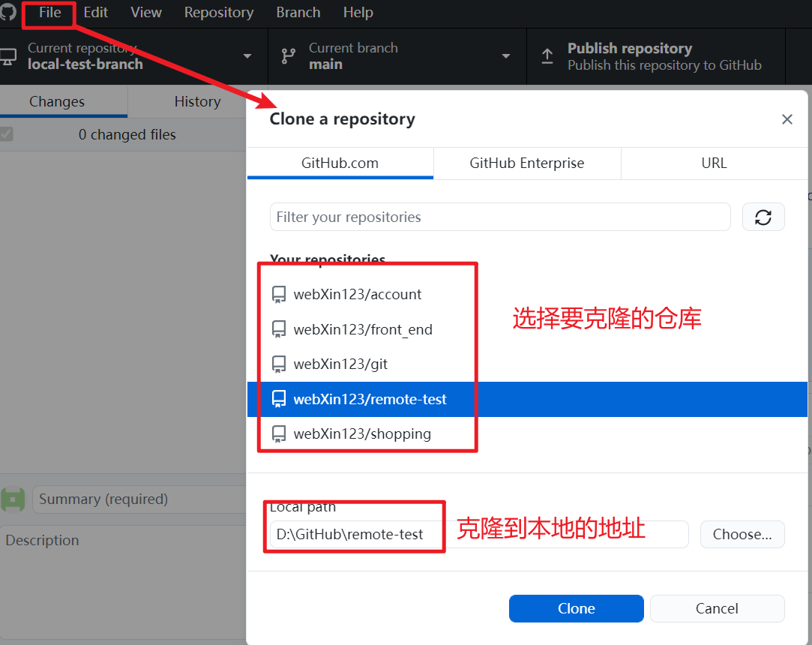The image size is (812, 645).
Task: Click the commit avatar icon beside Summary
Action: 13,499
